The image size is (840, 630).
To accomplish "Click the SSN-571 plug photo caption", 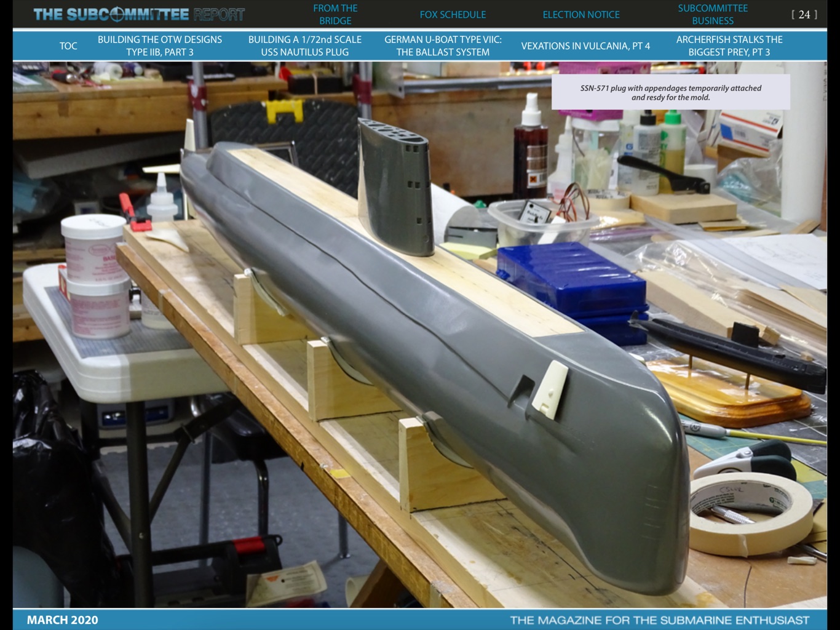I will coord(670,92).
